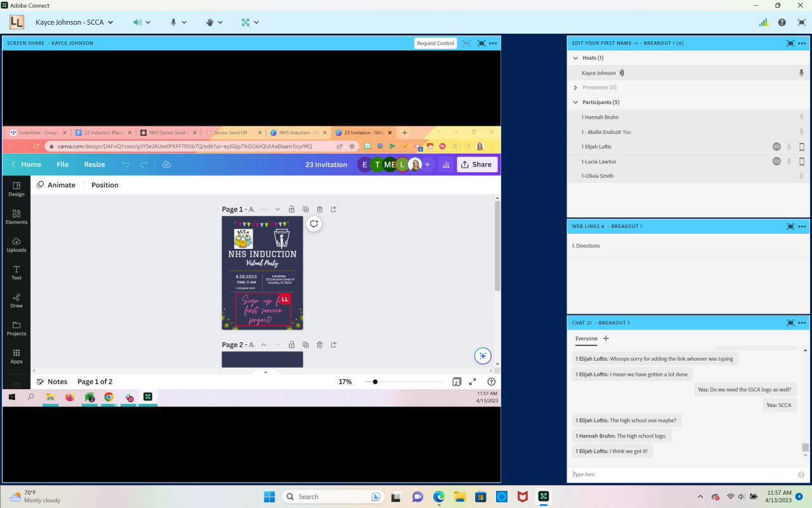
Task: Collapse the Hosts (1) group
Action: pos(575,58)
